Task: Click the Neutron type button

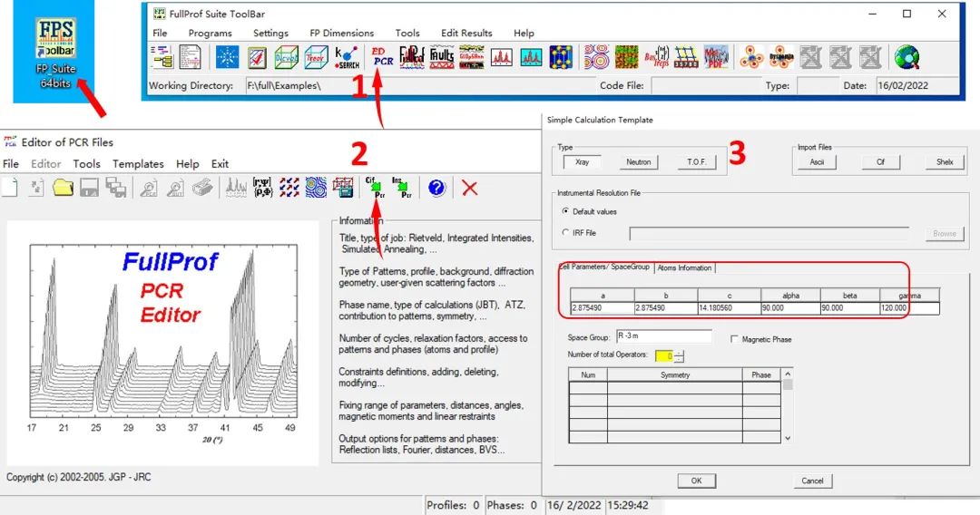Action: coord(638,162)
